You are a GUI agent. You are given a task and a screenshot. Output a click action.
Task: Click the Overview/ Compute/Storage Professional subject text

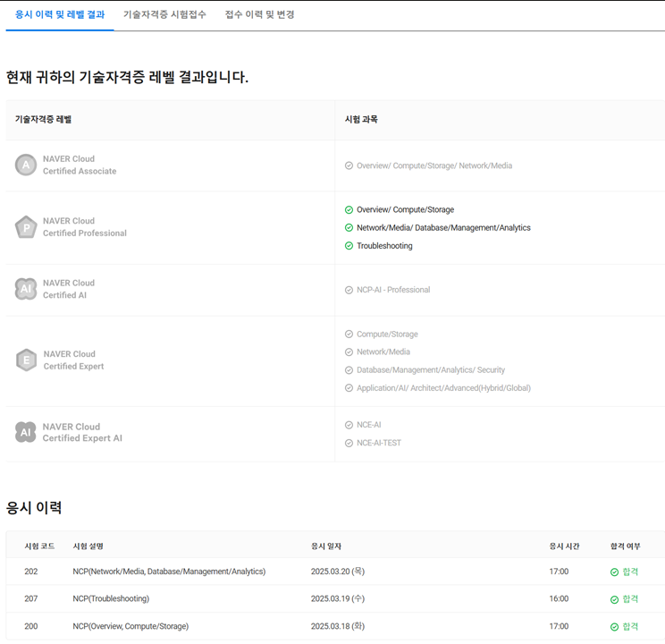(405, 209)
